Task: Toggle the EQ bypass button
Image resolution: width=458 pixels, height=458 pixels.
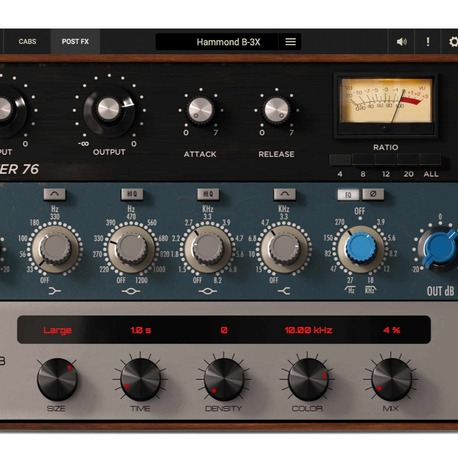Action: tap(348, 194)
